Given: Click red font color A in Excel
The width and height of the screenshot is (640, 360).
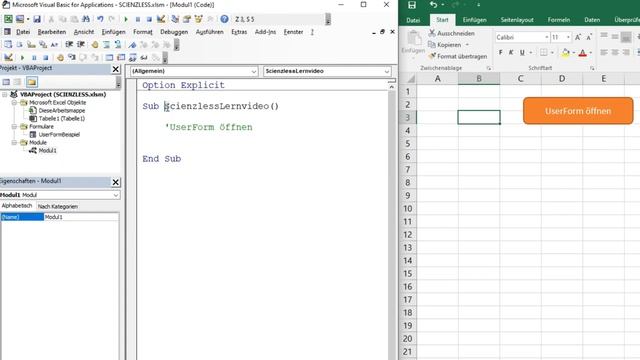Looking at the screenshot, I should coord(582,53).
